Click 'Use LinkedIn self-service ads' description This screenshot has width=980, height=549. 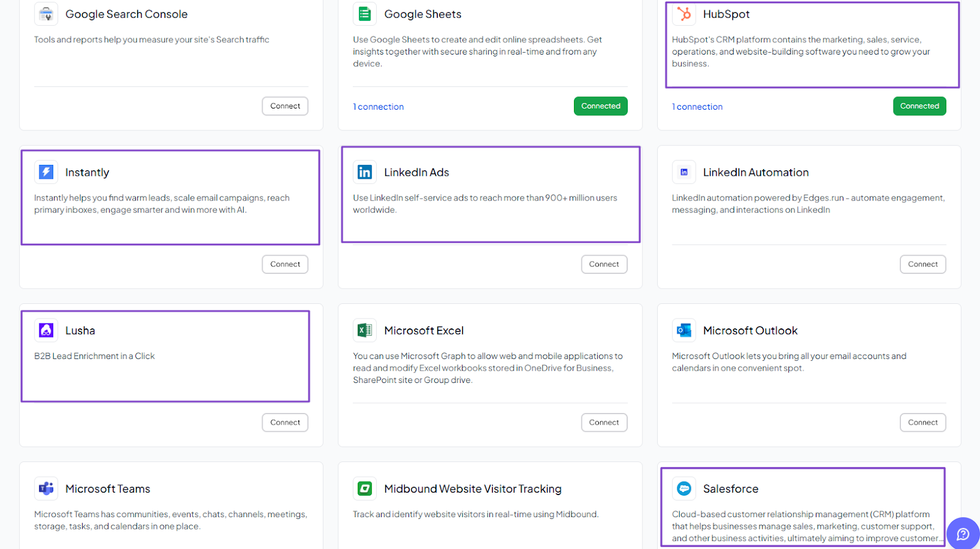click(x=485, y=203)
